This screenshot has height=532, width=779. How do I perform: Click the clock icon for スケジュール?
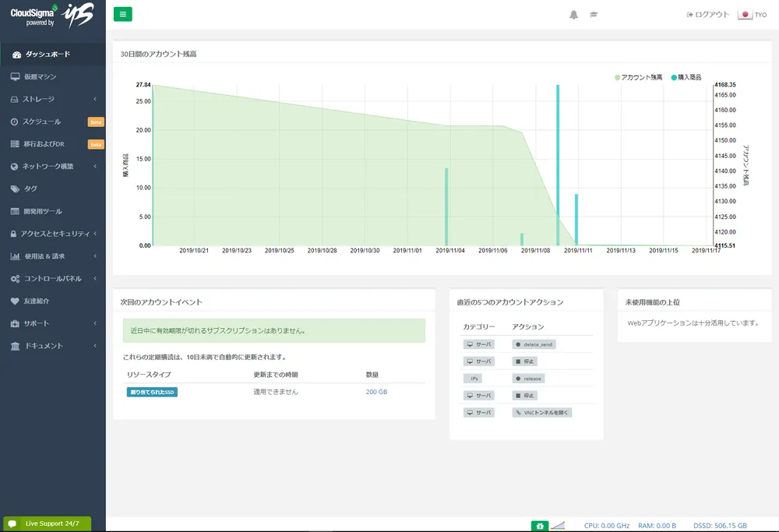[14, 122]
